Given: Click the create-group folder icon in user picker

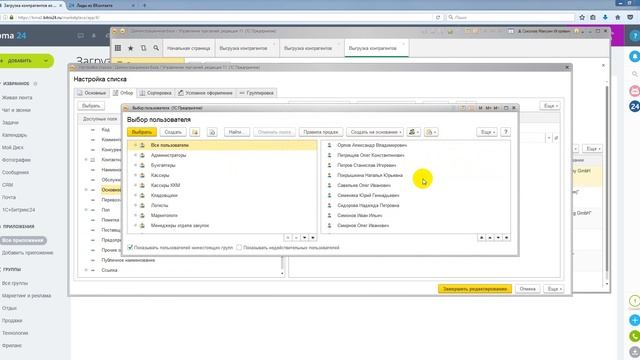Looking at the screenshot, I should [x=195, y=132].
